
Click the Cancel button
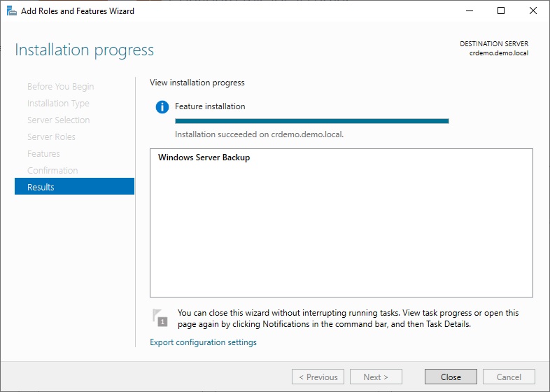[509, 377]
